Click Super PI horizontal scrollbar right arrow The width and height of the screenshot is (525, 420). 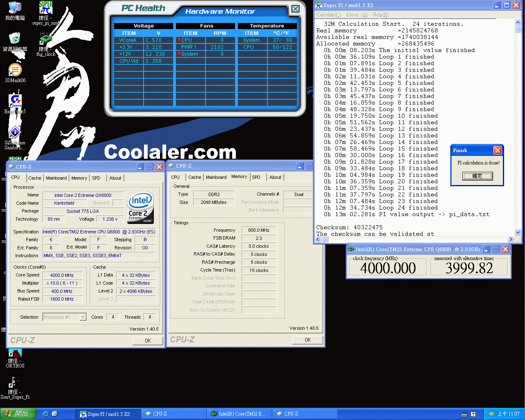point(511,240)
